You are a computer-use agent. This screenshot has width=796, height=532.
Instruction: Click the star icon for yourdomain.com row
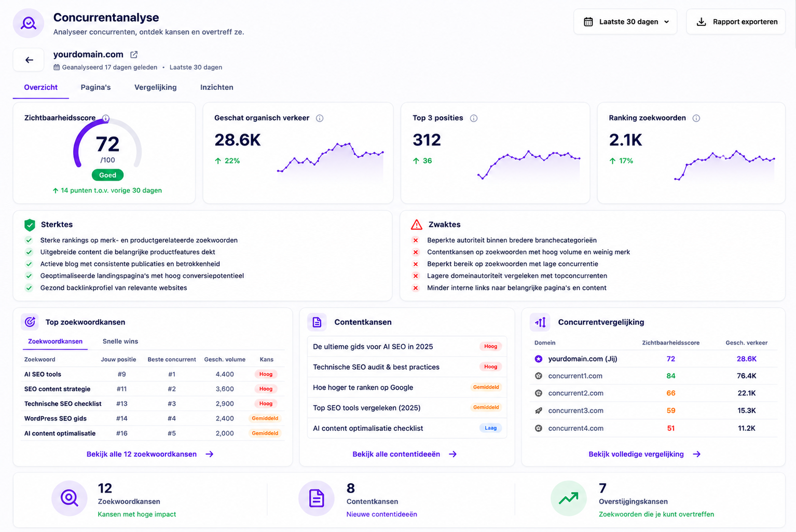[x=539, y=359]
